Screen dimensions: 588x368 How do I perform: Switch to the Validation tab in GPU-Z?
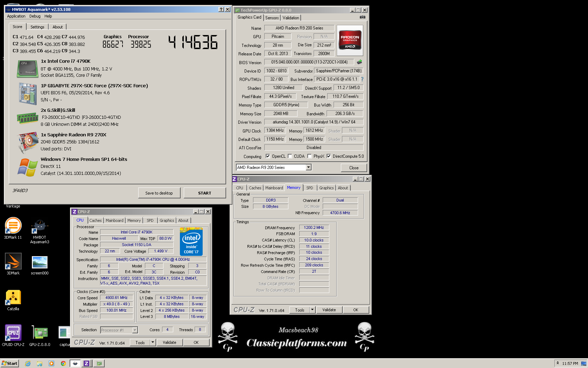(291, 18)
